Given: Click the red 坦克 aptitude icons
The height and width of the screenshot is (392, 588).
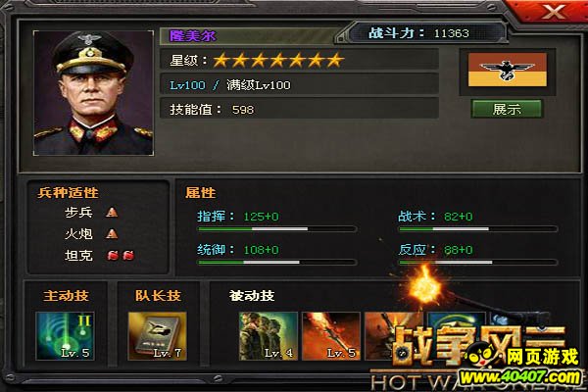Looking at the screenshot, I should [x=121, y=256].
